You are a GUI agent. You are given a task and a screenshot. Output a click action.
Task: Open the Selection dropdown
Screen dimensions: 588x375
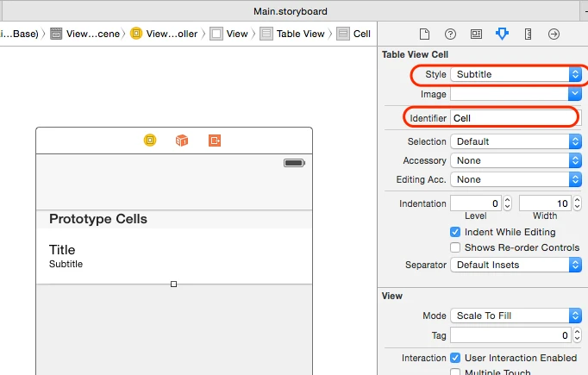[x=516, y=141]
